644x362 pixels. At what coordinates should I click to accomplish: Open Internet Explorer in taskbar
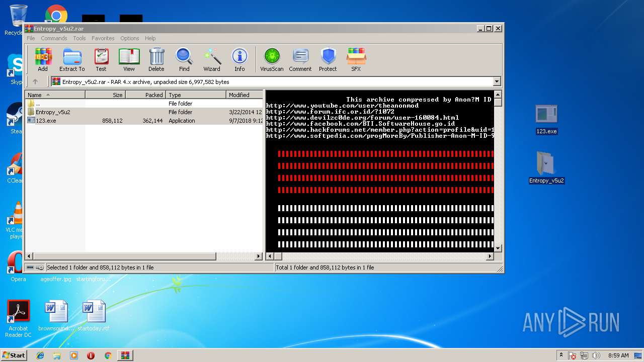40,355
